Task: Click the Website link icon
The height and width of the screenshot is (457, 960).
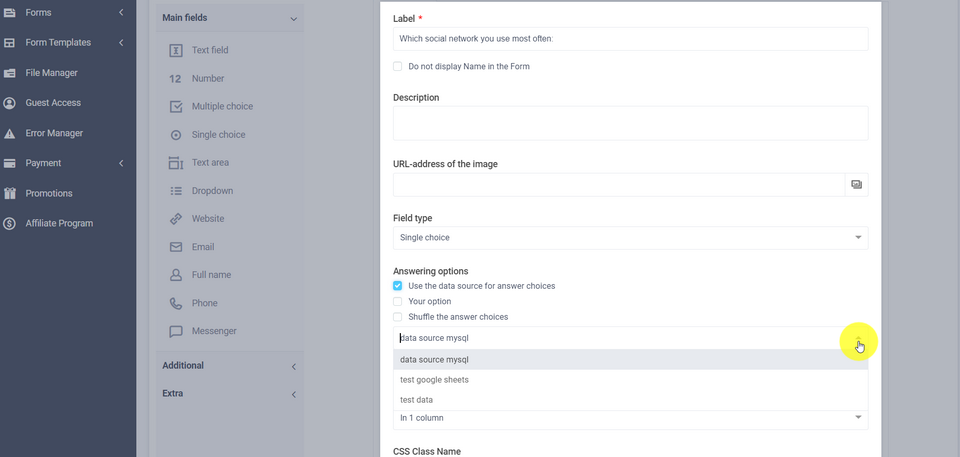Action: (x=176, y=219)
